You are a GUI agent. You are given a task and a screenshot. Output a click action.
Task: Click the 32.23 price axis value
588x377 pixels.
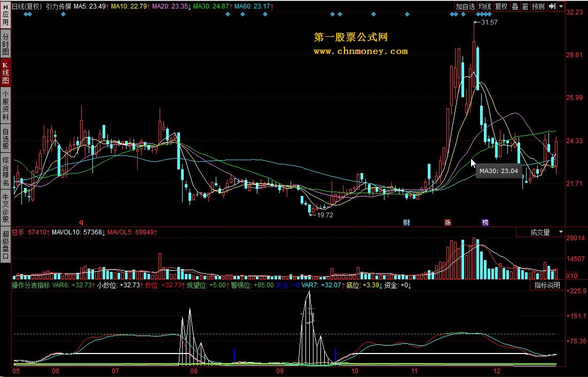tap(574, 12)
